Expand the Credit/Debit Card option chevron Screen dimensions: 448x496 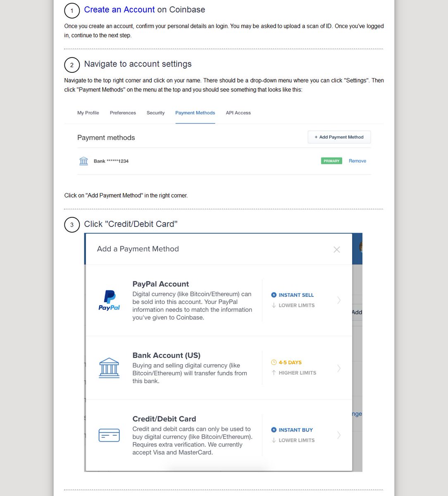[x=339, y=435]
